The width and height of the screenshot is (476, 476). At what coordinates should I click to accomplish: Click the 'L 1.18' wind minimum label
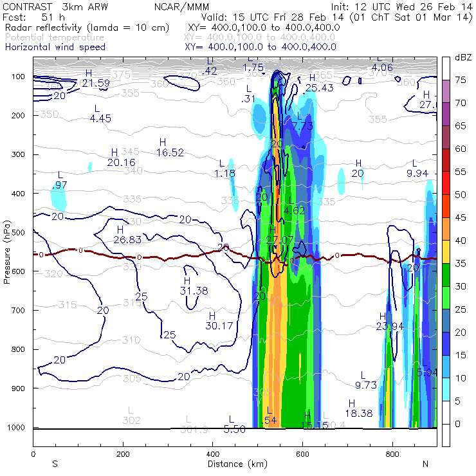(x=224, y=169)
